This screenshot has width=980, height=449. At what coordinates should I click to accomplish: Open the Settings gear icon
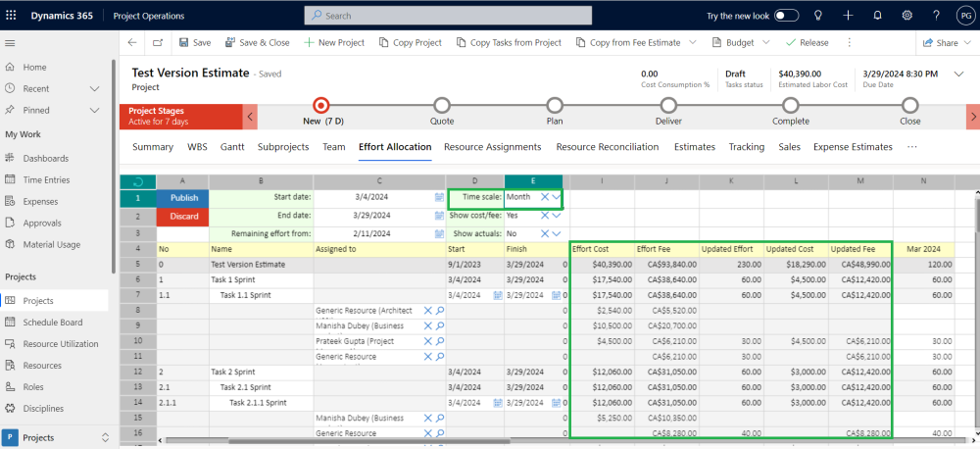click(907, 16)
